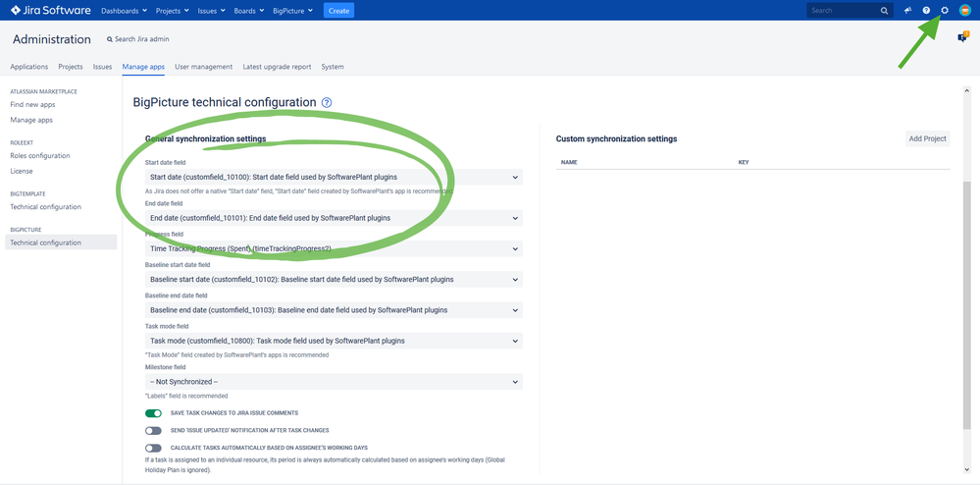
Task: Click the Custom synchronization settings heading
Action: pos(616,139)
